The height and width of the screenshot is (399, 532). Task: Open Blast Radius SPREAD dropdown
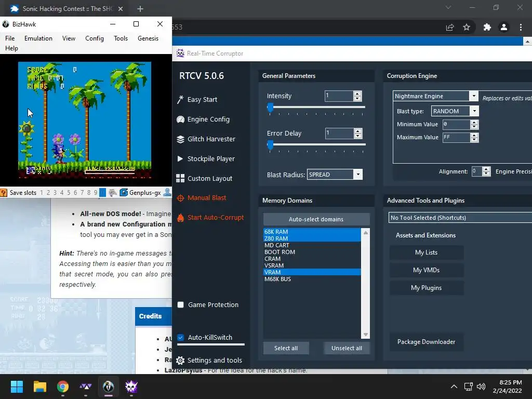(358, 175)
